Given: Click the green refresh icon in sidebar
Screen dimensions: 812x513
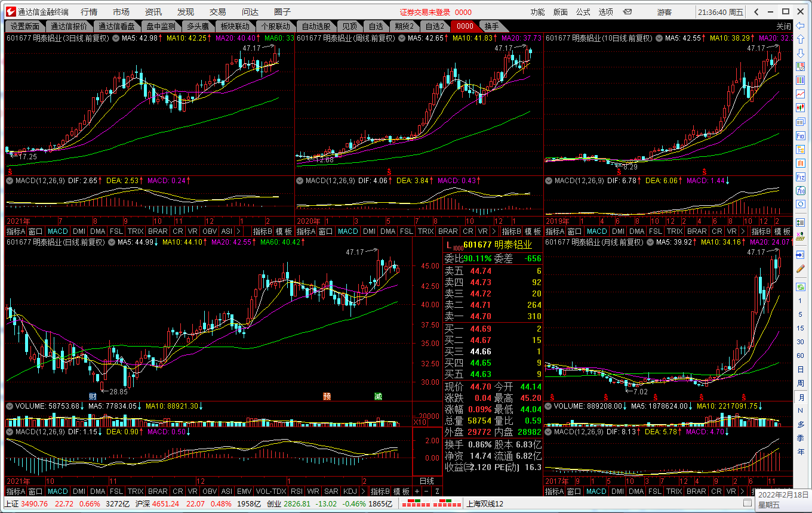Looking at the screenshot, I should coord(801,287).
